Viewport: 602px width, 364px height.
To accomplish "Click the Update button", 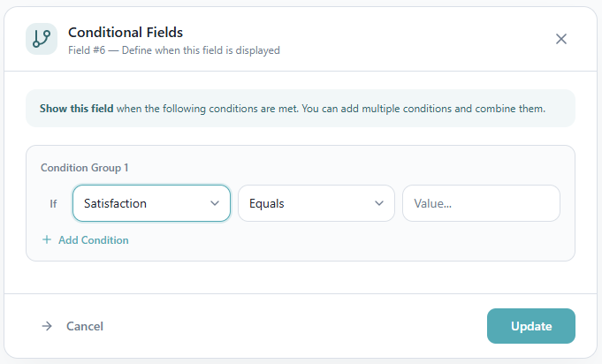I will coord(530,326).
